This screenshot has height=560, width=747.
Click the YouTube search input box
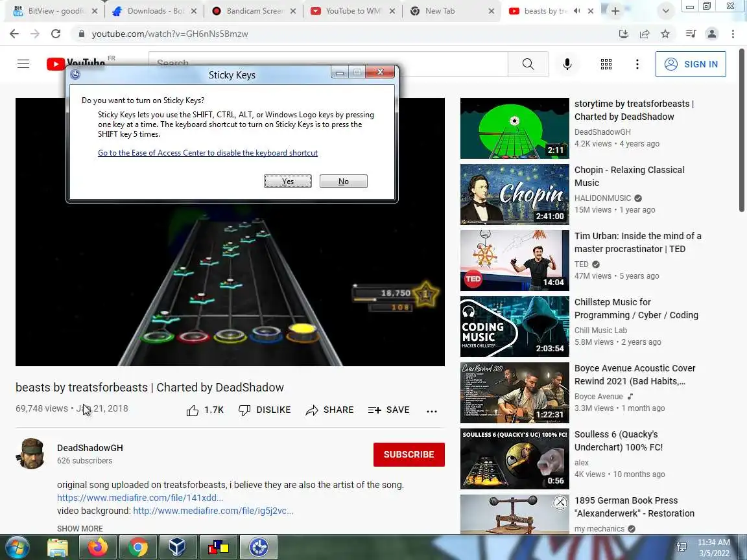click(328, 64)
